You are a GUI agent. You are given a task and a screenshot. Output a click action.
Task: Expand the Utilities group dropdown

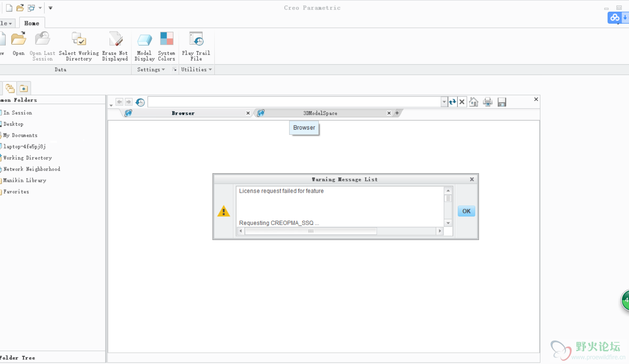196,69
